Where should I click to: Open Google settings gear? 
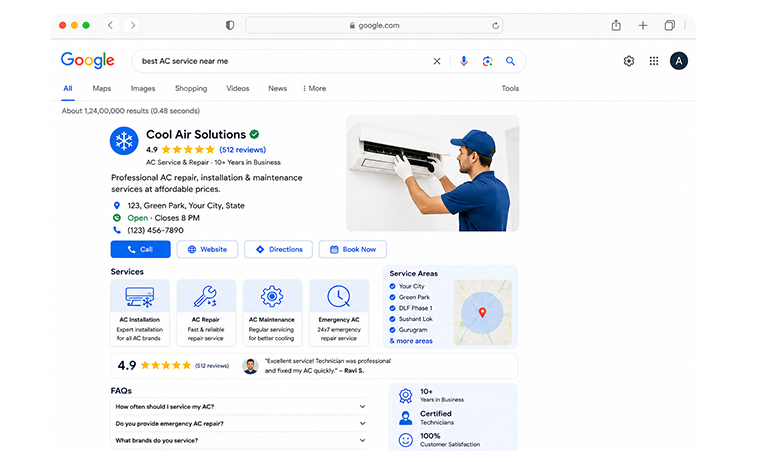(x=629, y=61)
